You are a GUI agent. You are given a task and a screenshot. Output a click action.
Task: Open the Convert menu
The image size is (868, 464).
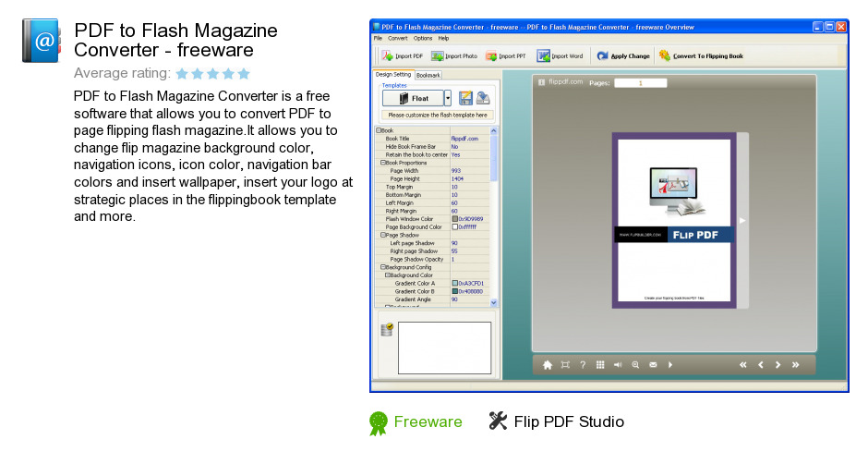(397, 38)
